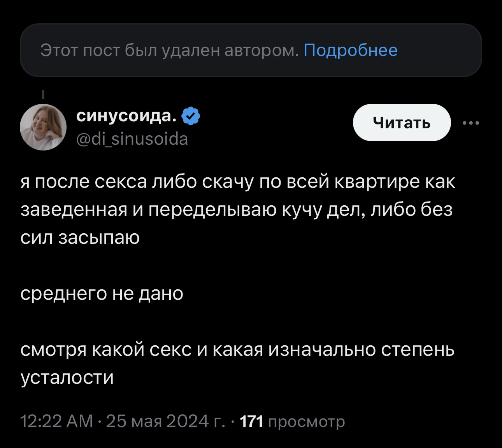Open the @di_sinusoida handle
The image size is (502, 448).
132,139
